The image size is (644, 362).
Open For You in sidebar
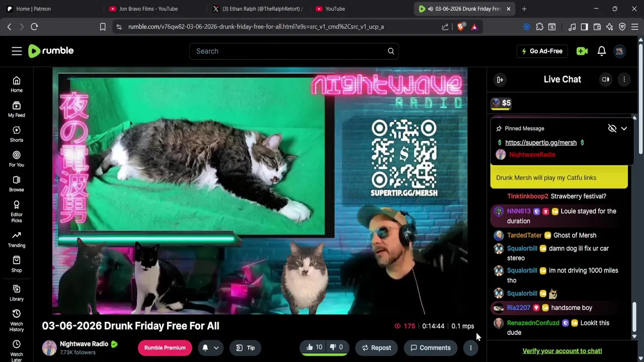pos(17,159)
